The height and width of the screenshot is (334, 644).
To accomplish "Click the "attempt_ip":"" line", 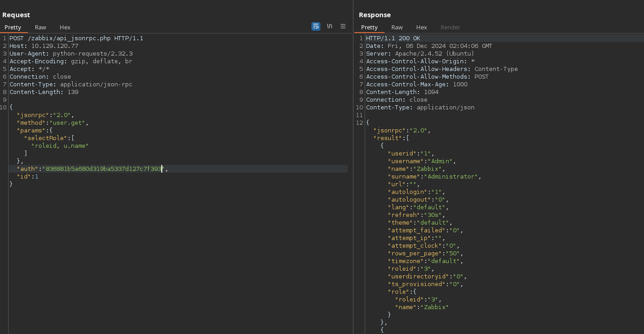I will 416,238.
